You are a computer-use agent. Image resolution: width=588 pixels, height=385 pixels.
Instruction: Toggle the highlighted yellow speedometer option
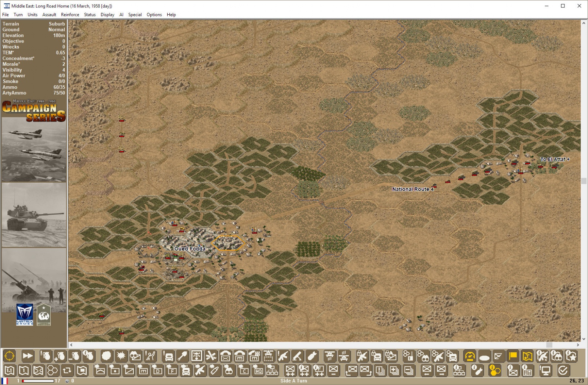point(469,356)
